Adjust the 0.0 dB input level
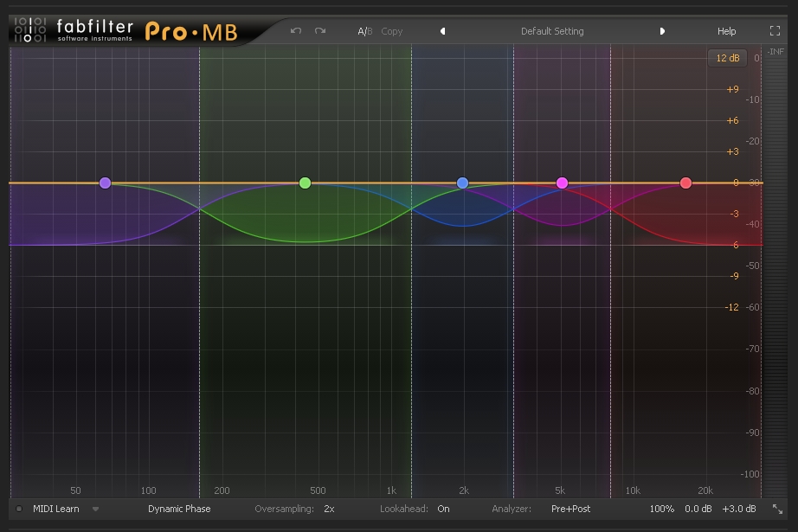 [x=698, y=509]
